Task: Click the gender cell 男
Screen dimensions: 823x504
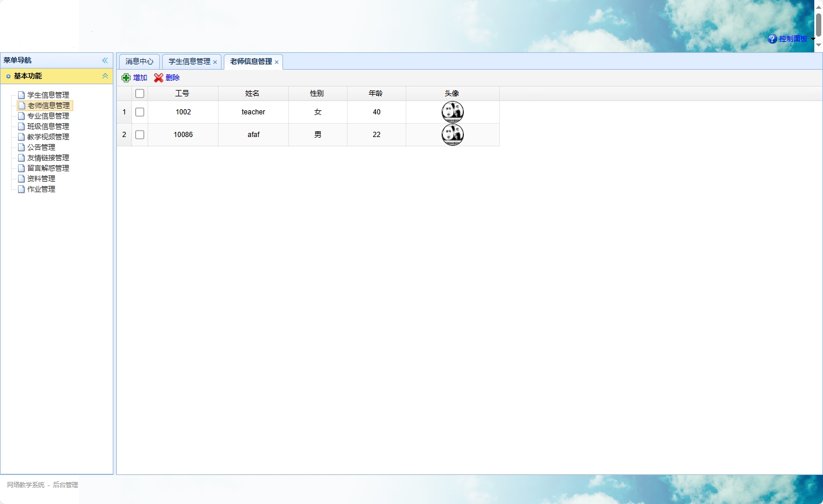Action: click(318, 135)
